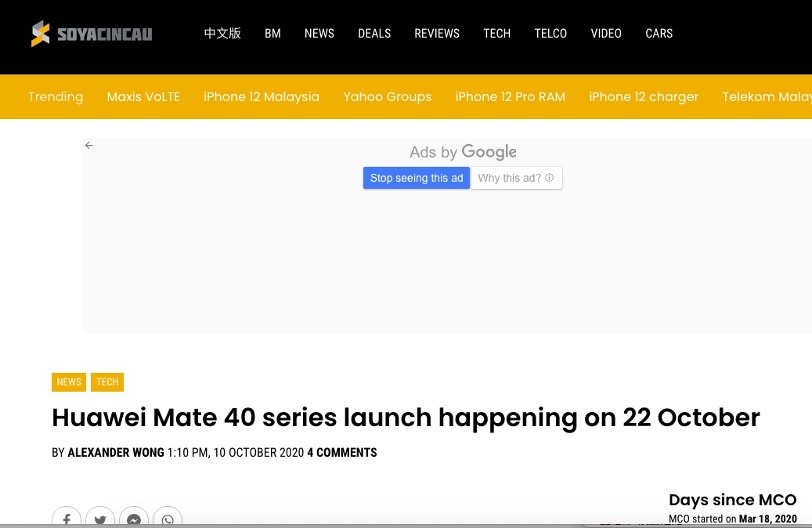
Task: Go back using the ad arrow icon
Action: (x=89, y=146)
